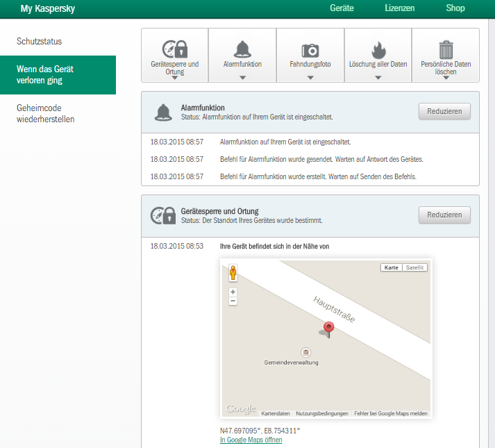Click Fehler bei Google Maps melden
Screen dimensions: 495x448
391,413
